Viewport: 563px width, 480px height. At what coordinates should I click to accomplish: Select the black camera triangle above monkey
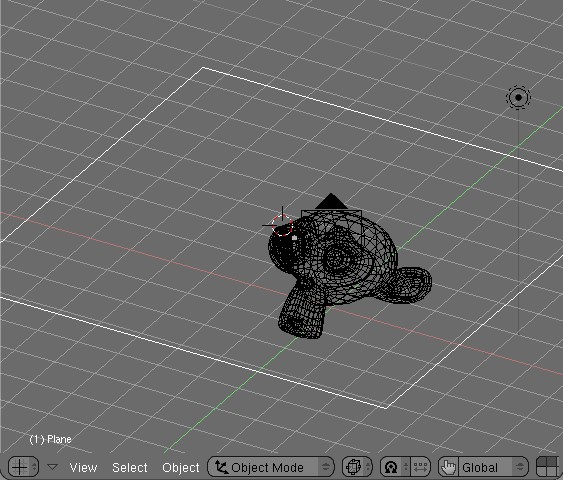331,201
